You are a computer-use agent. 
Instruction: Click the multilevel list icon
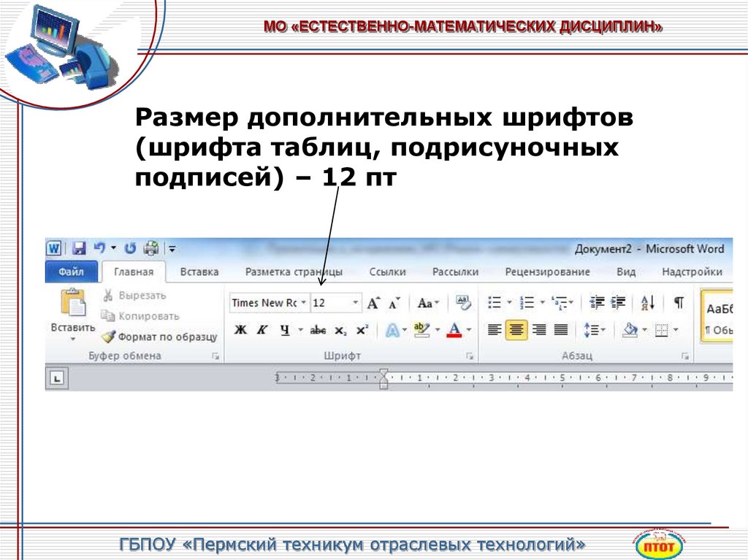click(x=560, y=302)
